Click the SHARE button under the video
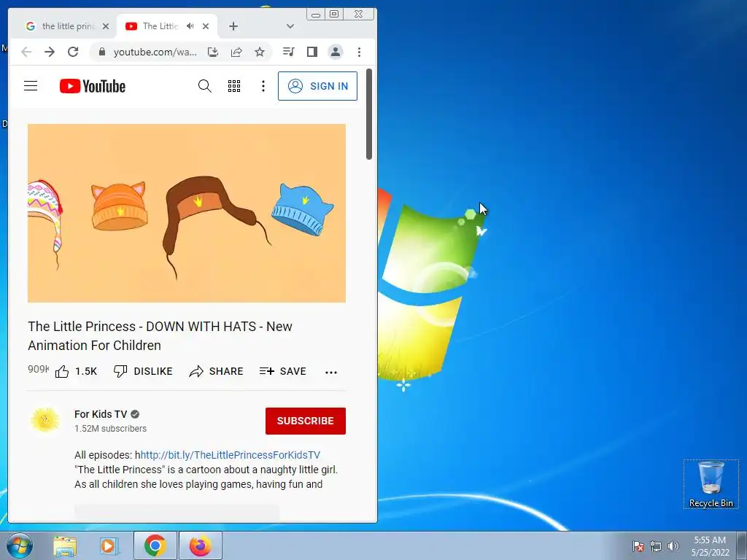This screenshot has width=747, height=560. (x=216, y=371)
